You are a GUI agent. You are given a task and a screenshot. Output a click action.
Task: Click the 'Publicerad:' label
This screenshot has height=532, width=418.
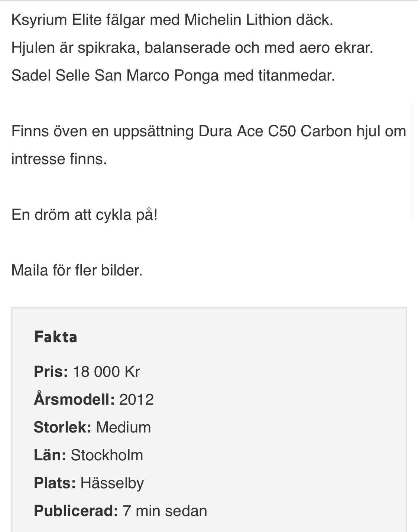click(x=76, y=511)
